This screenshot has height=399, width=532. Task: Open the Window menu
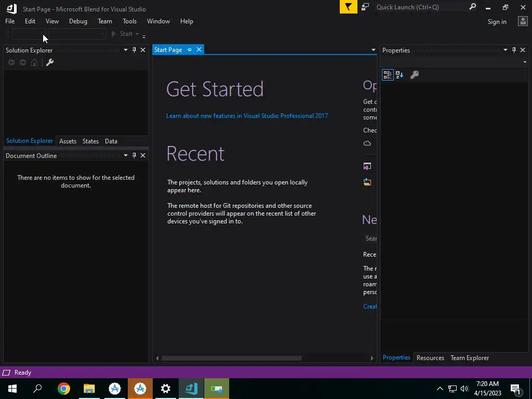tap(158, 21)
